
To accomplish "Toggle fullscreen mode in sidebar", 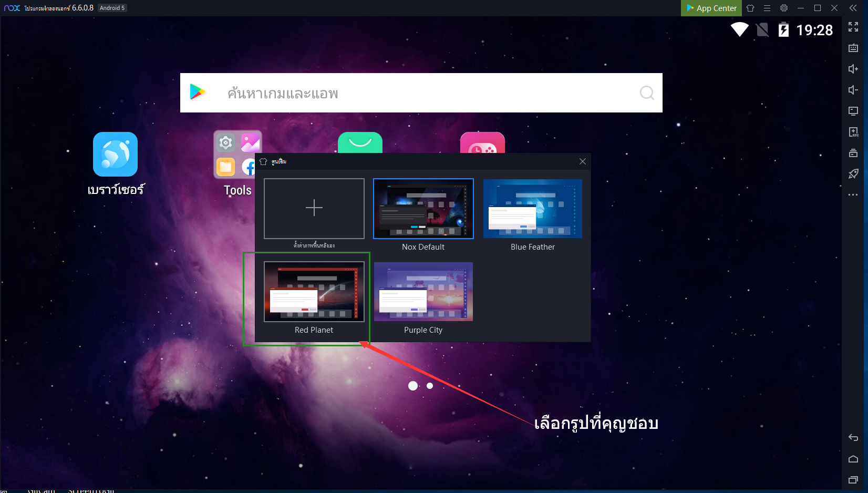I will 853,27.
